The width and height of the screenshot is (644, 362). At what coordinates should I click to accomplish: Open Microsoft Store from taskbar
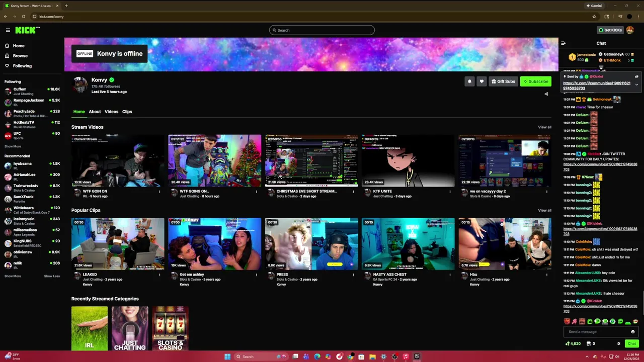(361, 356)
